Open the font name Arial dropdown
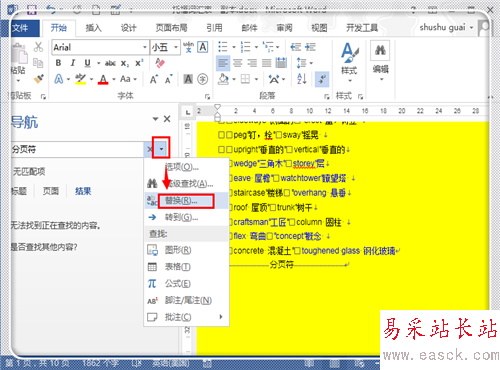This screenshot has width=500, height=370. pos(145,47)
